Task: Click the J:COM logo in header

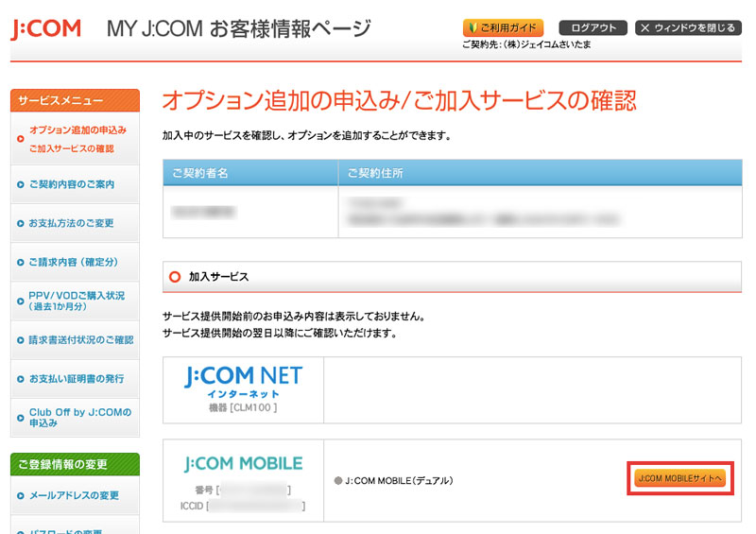Action: [45, 30]
